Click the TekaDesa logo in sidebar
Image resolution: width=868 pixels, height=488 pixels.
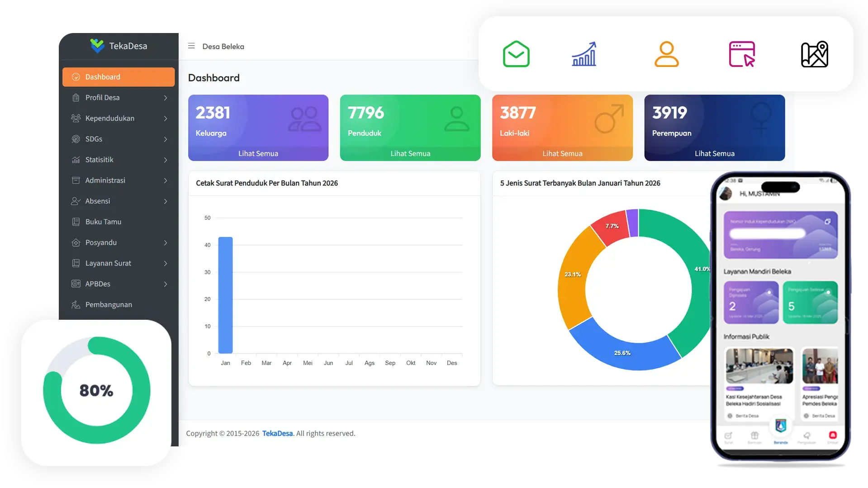[119, 46]
